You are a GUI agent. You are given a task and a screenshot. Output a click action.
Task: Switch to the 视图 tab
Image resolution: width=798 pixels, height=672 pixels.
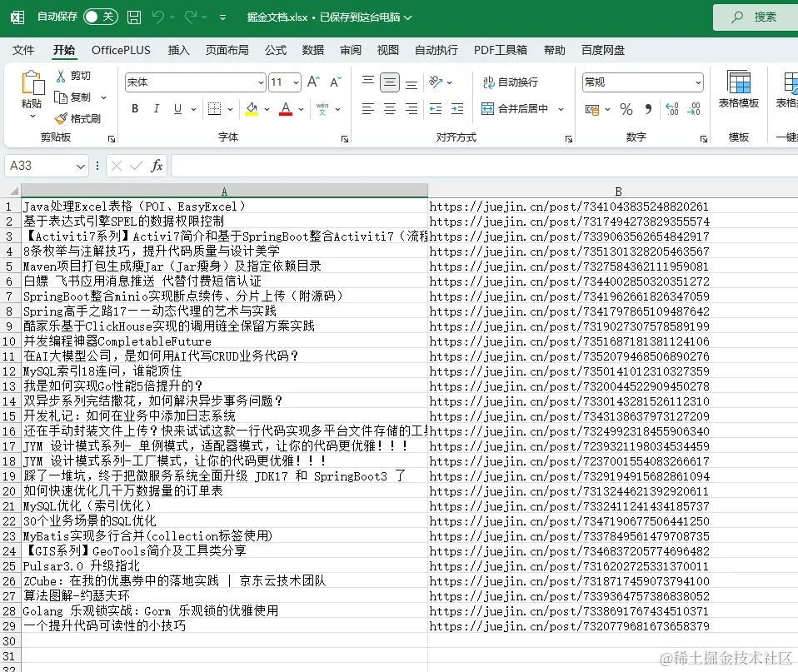[388, 50]
